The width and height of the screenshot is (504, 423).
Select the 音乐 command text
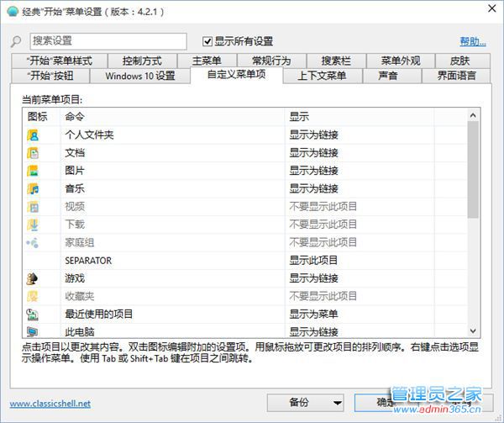point(75,189)
